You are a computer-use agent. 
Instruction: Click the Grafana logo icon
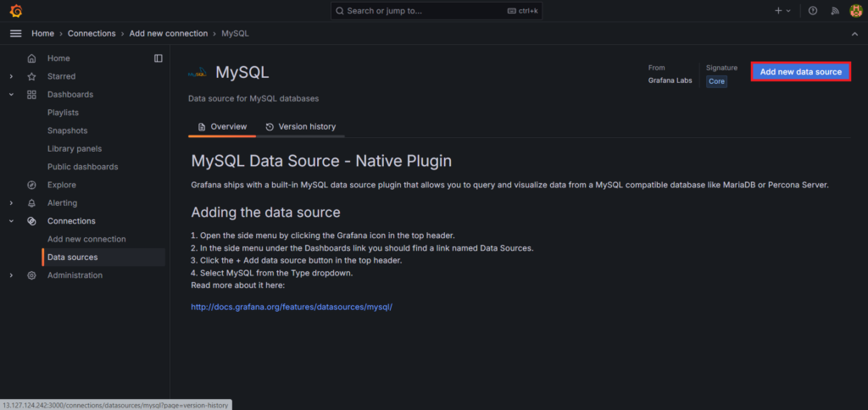[16, 10]
